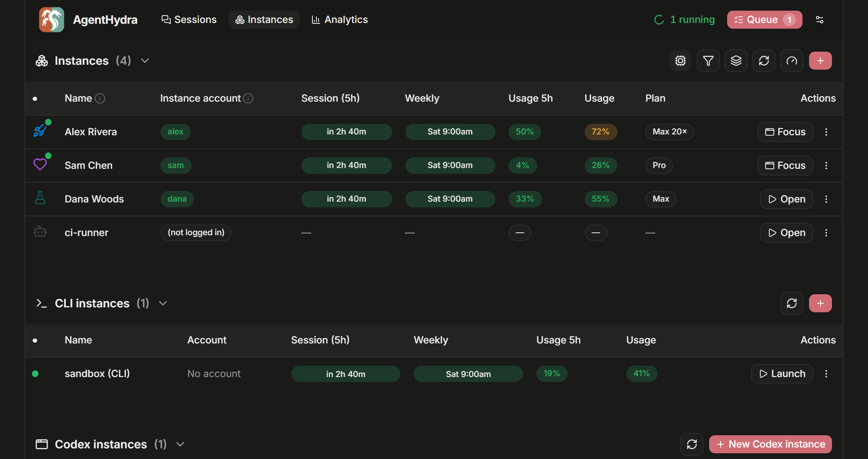Open the ci-runner instance
The width and height of the screenshot is (868, 459).
tap(787, 233)
